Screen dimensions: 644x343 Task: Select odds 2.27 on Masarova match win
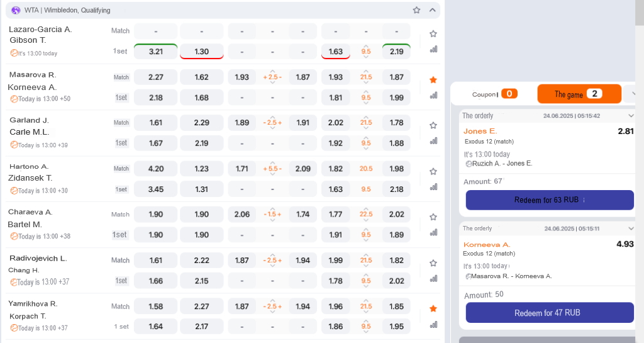point(156,77)
